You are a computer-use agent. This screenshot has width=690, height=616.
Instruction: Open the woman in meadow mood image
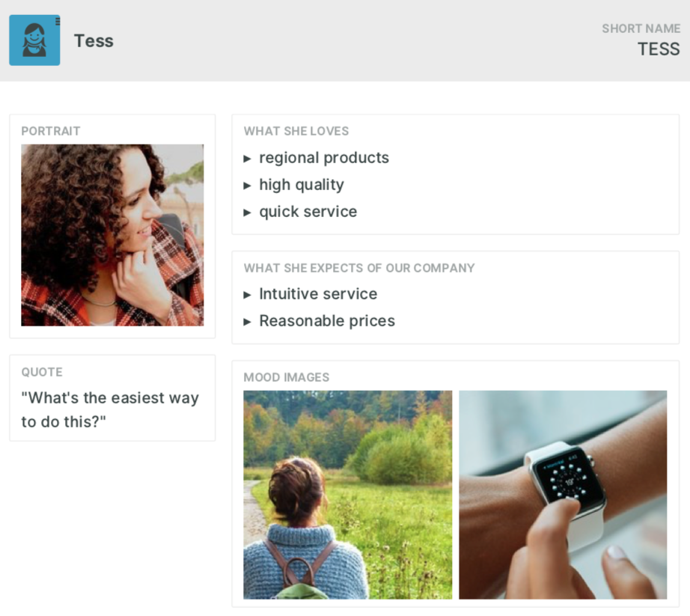(348, 495)
